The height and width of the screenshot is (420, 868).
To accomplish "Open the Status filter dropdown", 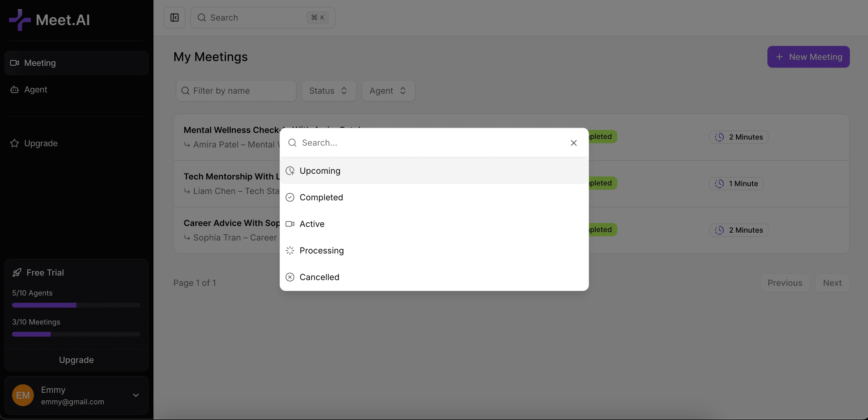I will pos(329,91).
